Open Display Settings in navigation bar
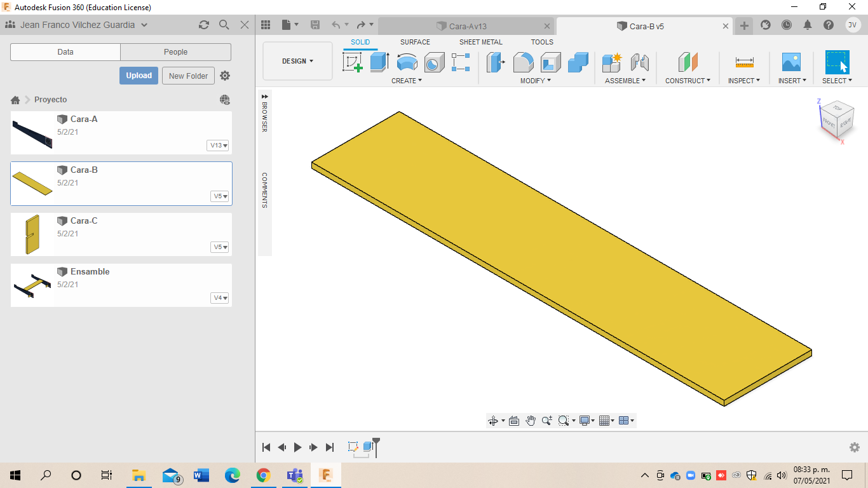Viewport: 868px width, 488px height. click(x=587, y=421)
